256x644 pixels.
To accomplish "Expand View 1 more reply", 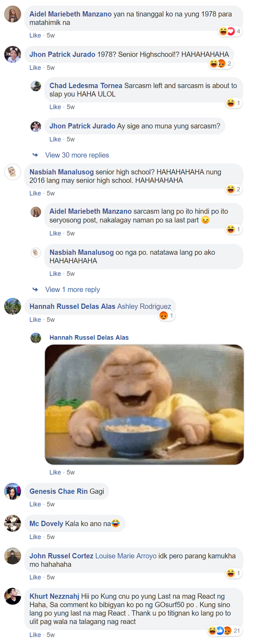I will click(x=73, y=290).
